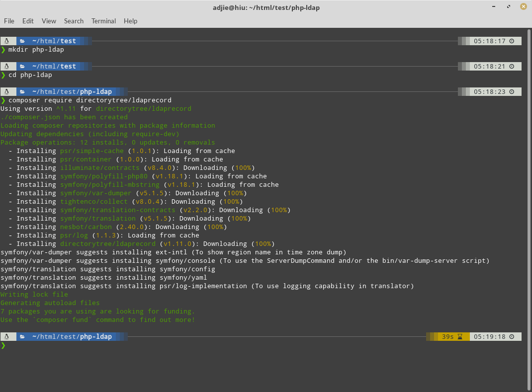Open the Search menu
This screenshot has width=532, height=392.
click(x=74, y=21)
